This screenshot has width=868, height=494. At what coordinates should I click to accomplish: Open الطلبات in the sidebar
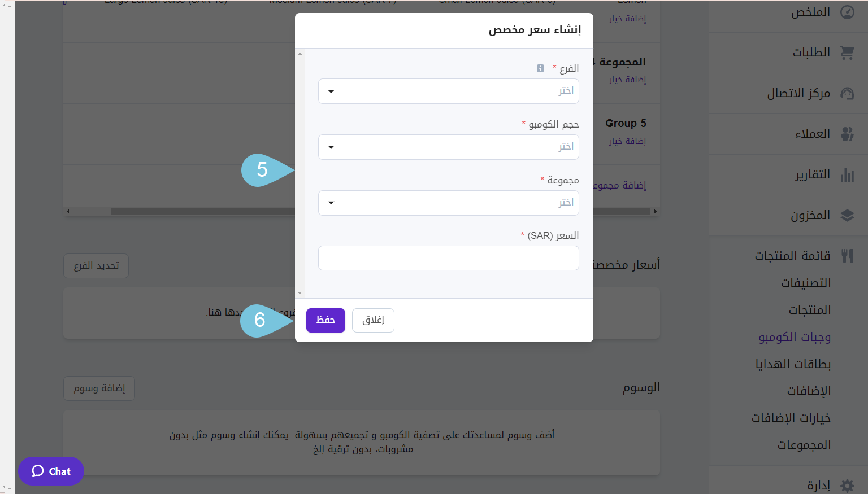coord(811,53)
